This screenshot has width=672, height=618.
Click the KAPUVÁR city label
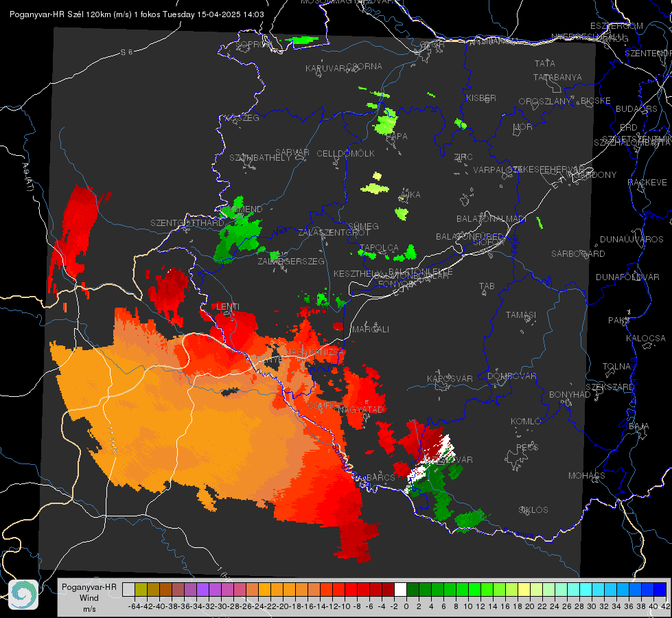326,69
